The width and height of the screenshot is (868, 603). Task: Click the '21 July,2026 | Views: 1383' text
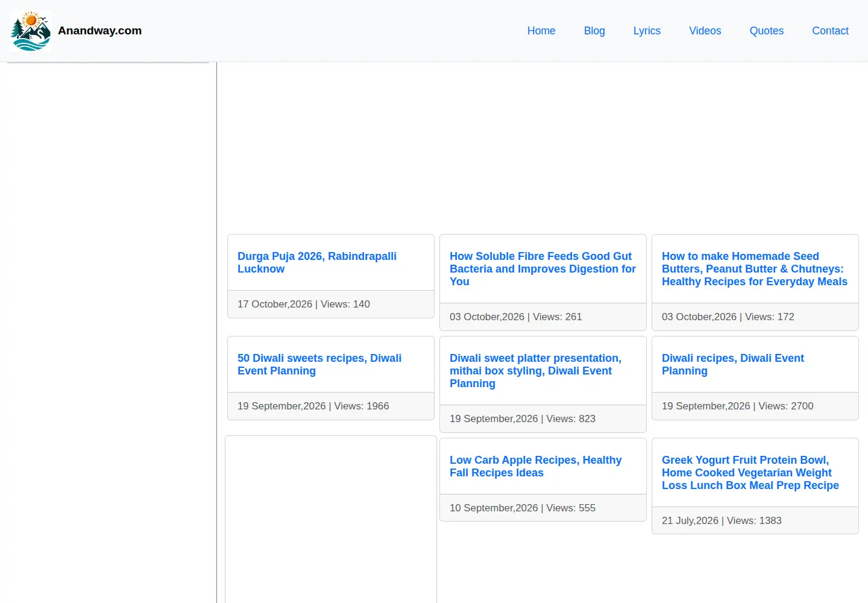[722, 521]
